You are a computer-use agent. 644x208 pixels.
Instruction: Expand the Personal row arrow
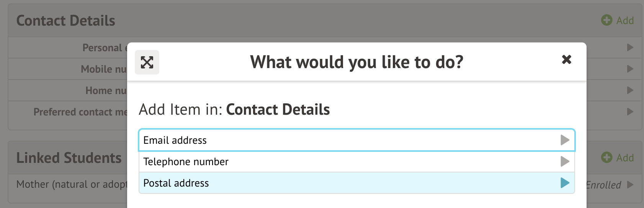click(x=630, y=48)
